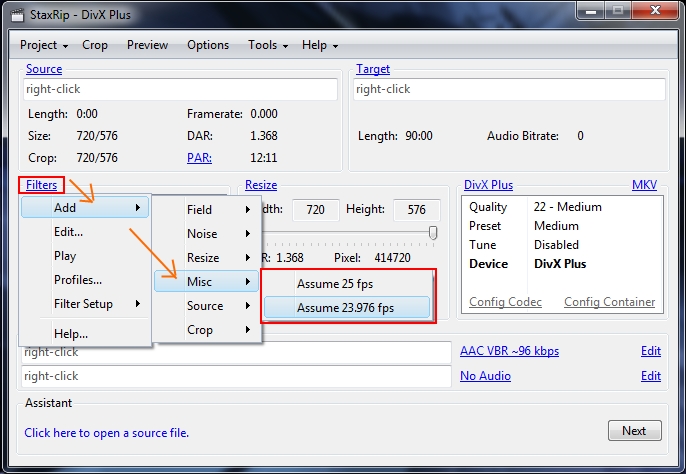This screenshot has width=686, height=474.
Task: Select the Quality 22 - Medium row
Action: click(562, 207)
